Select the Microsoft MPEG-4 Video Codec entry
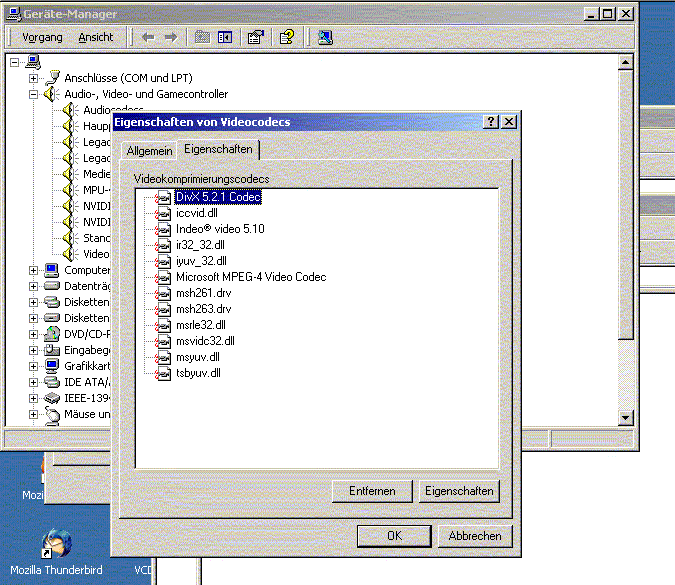675x585 pixels. (251, 277)
